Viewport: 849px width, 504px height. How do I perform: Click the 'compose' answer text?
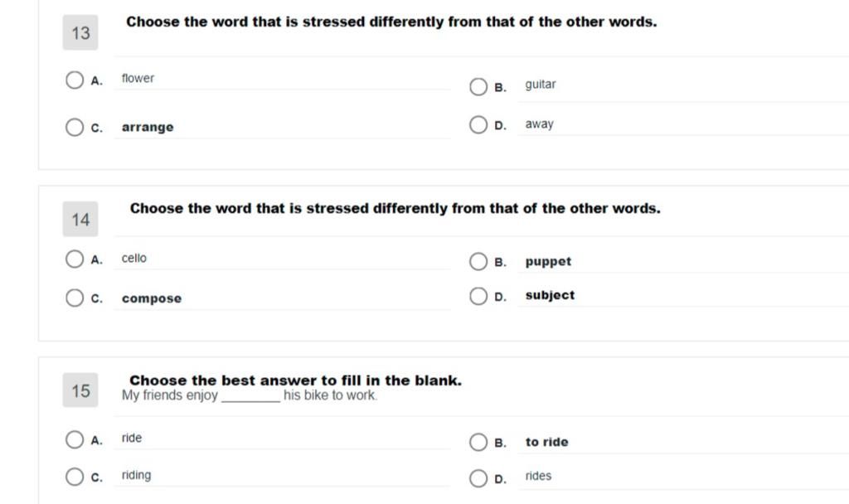click(152, 298)
